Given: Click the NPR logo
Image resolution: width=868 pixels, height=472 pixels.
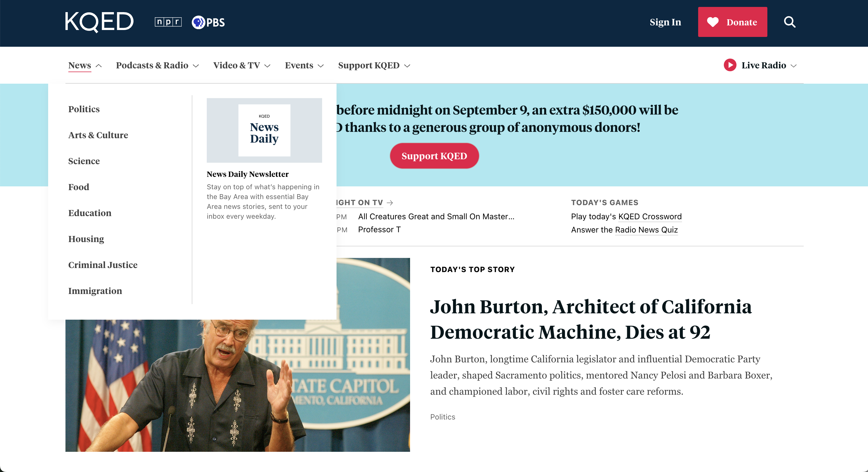Looking at the screenshot, I should coord(168,22).
